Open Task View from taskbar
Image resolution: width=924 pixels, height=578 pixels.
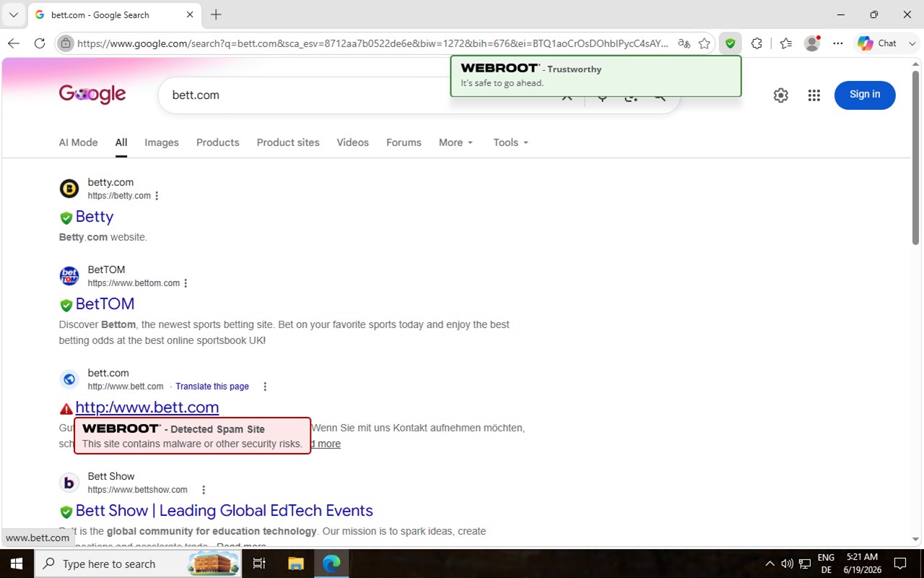[x=259, y=564]
